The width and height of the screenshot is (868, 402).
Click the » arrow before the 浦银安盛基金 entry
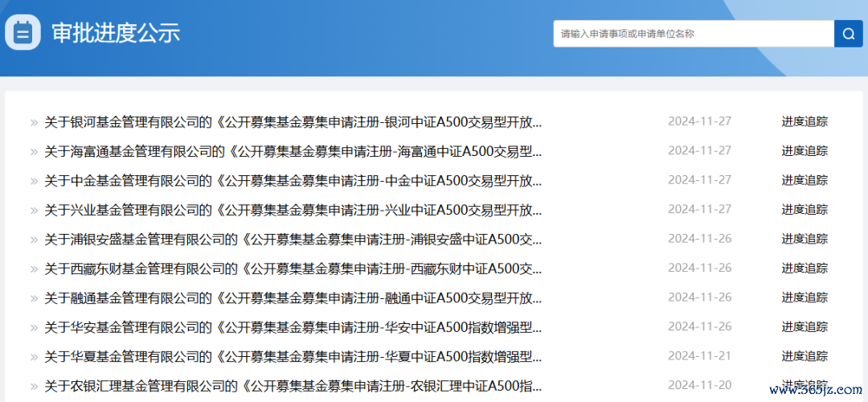coord(34,240)
